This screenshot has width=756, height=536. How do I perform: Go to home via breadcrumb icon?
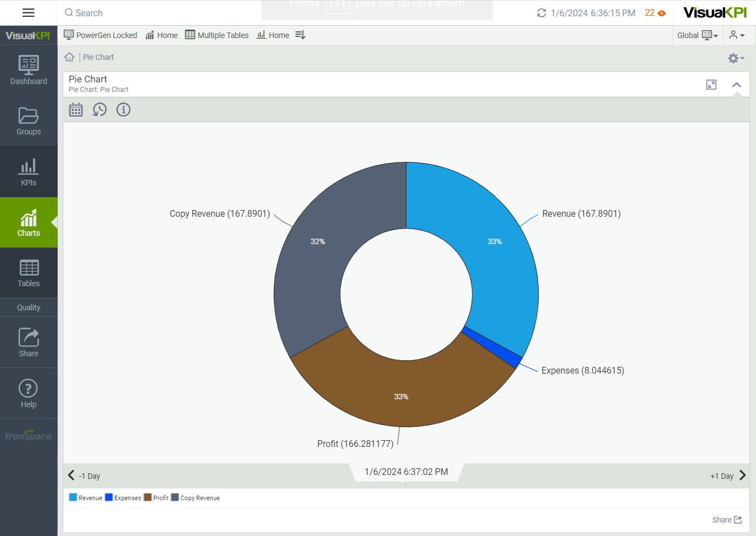pyautogui.click(x=69, y=57)
